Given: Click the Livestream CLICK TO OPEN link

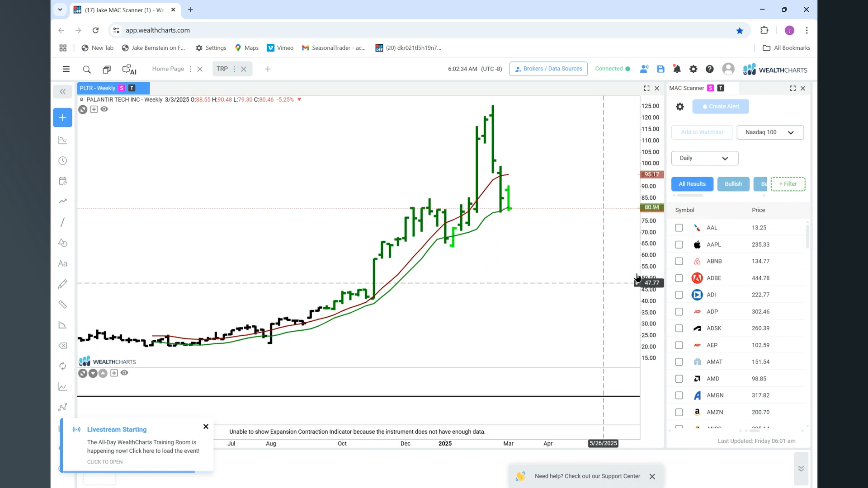Looking at the screenshot, I should click(x=105, y=462).
